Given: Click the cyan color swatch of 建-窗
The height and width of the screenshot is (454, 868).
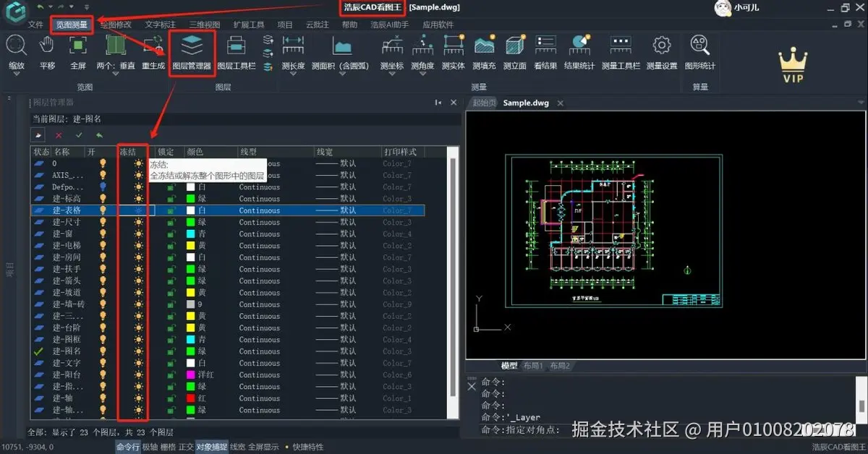Looking at the screenshot, I should 190,234.
